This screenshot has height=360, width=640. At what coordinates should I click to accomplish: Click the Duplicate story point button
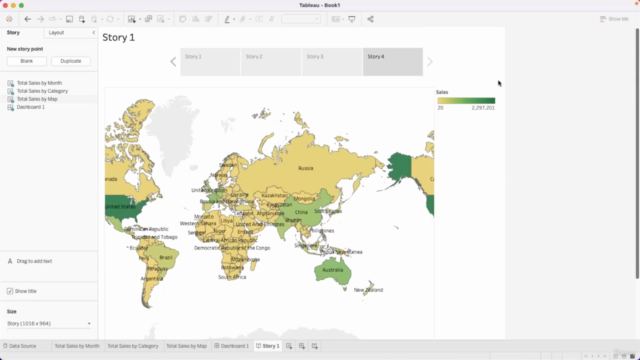(71, 61)
